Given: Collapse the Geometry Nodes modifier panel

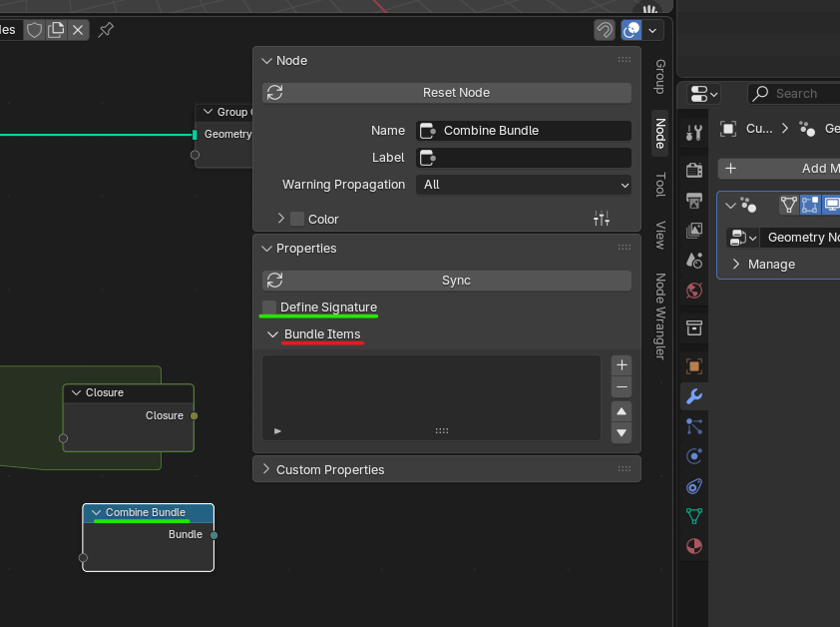Looking at the screenshot, I should pyautogui.click(x=730, y=206).
